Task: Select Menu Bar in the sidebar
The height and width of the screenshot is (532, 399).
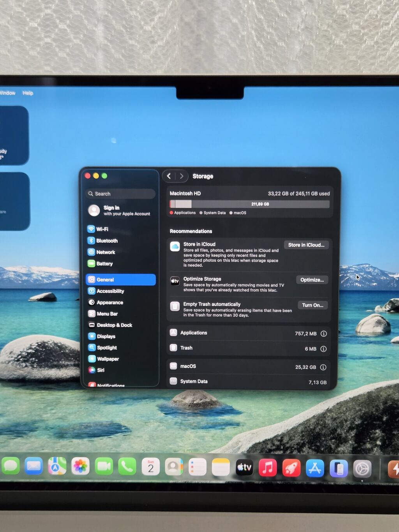Action: (x=121, y=314)
